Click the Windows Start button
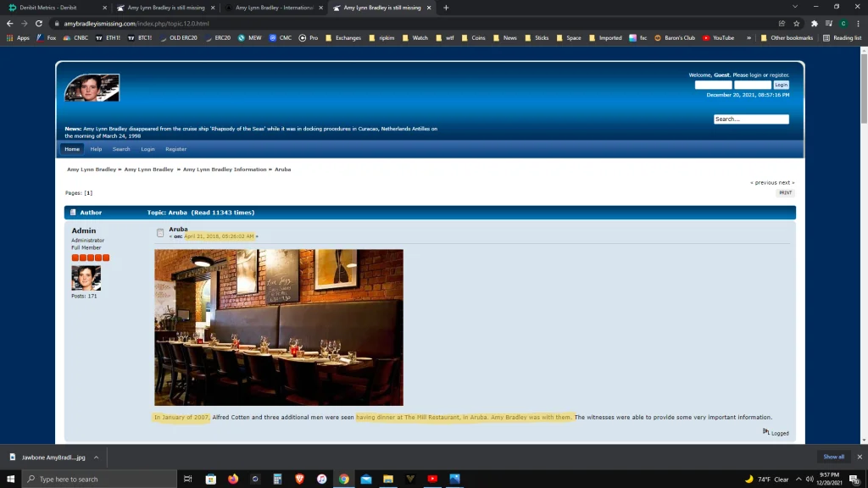Image resolution: width=868 pixels, height=488 pixels. click(10, 479)
